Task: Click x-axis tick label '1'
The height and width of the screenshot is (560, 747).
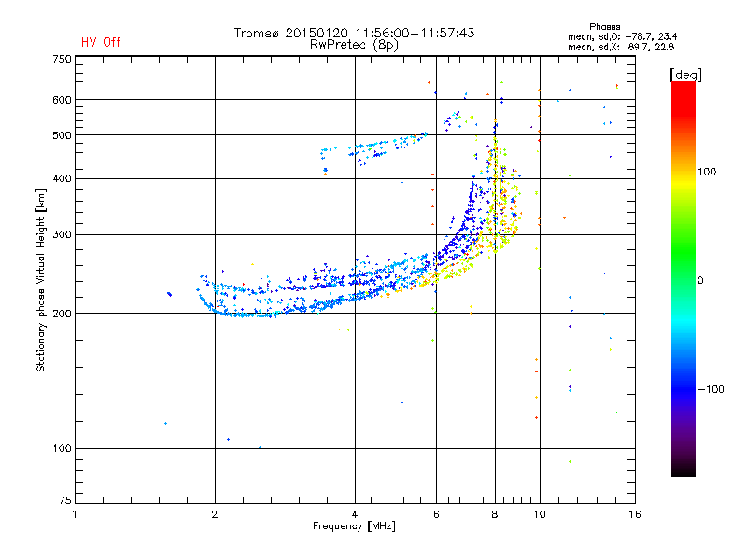Action: (x=75, y=514)
